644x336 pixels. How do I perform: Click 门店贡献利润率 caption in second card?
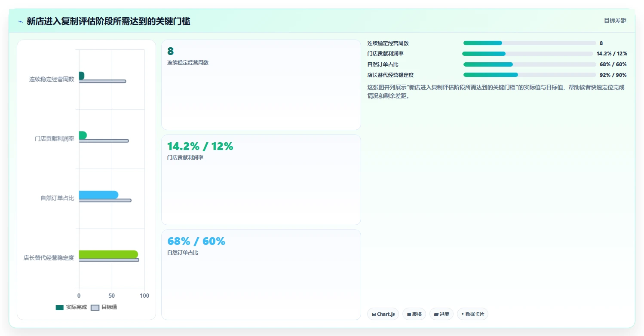click(x=185, y=157)
